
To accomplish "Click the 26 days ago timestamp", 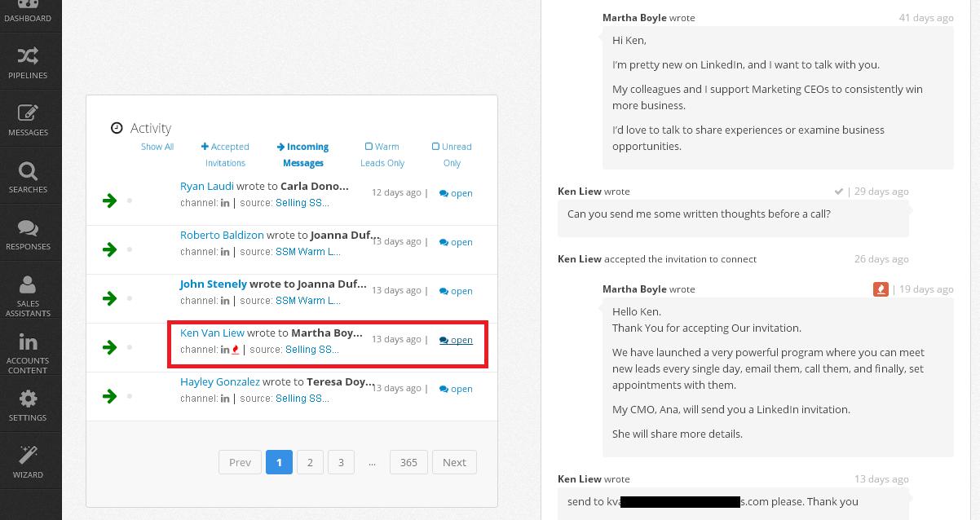I will 881,259.
